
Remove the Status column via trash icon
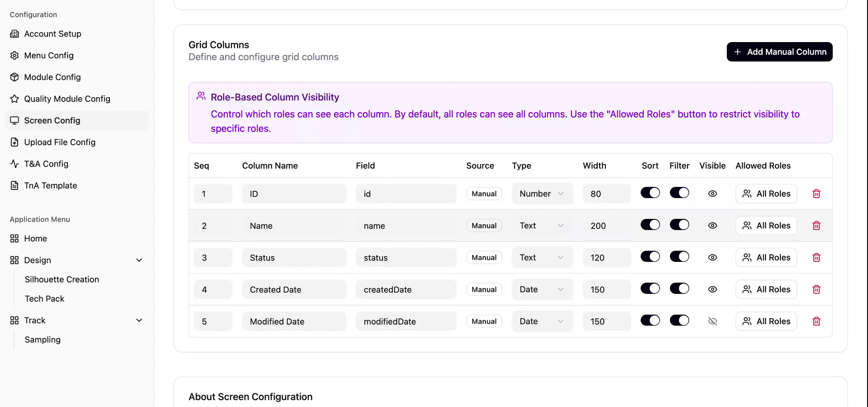(x=816, y=257)
